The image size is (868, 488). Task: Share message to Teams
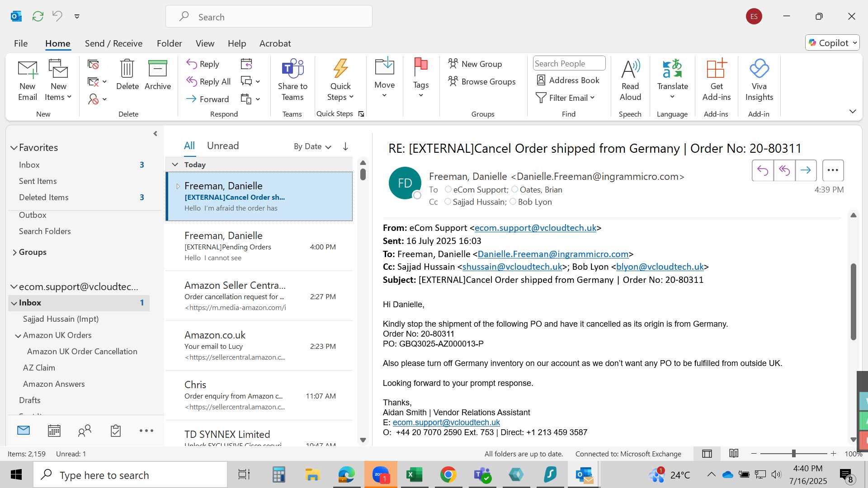292,80
